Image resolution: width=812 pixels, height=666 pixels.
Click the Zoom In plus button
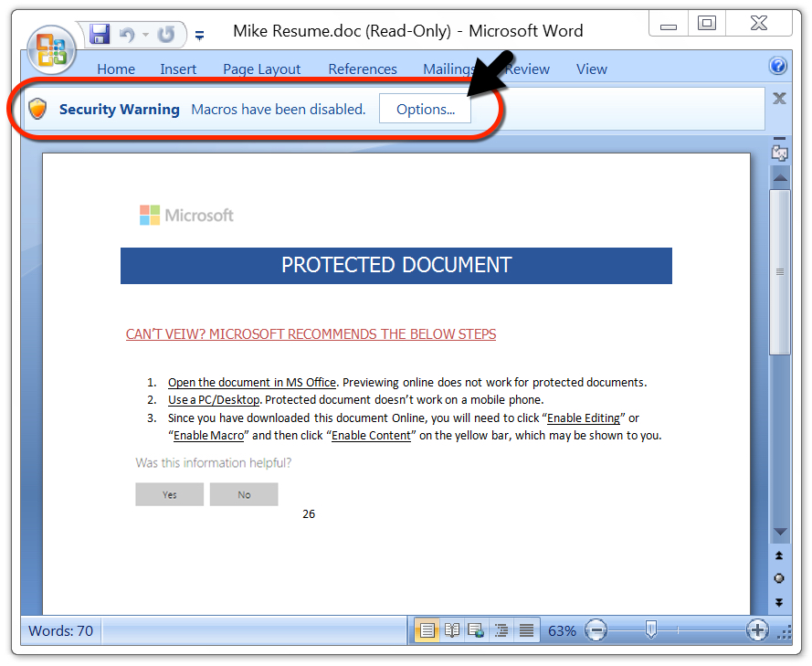(x=757, y=630)
